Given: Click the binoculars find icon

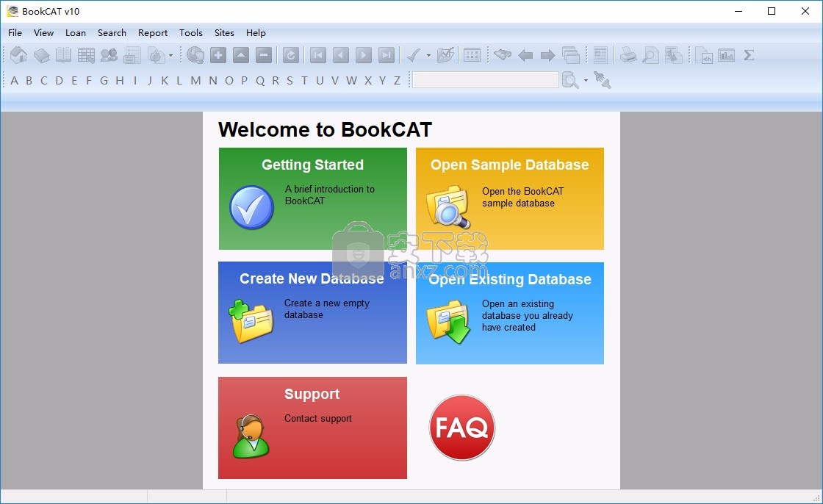Looking at the screenshot, I should pyautogui.click(x=503, y=55).
